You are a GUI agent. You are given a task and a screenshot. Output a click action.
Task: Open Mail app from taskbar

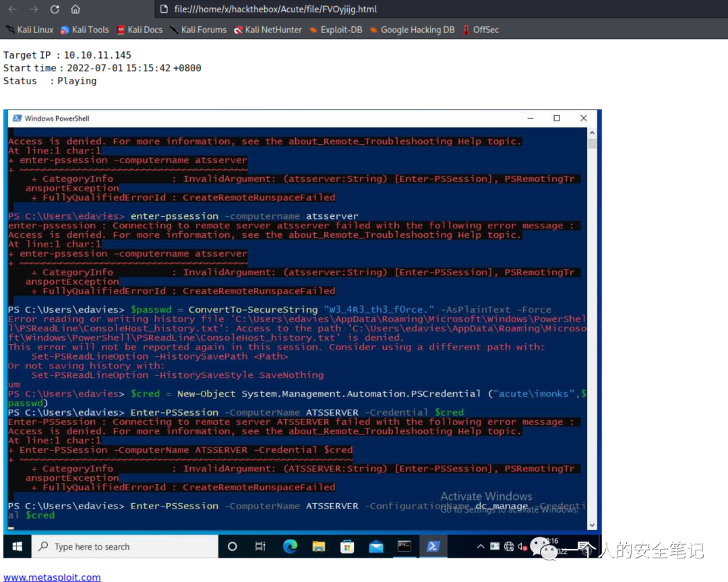click(x=376, y=546)
